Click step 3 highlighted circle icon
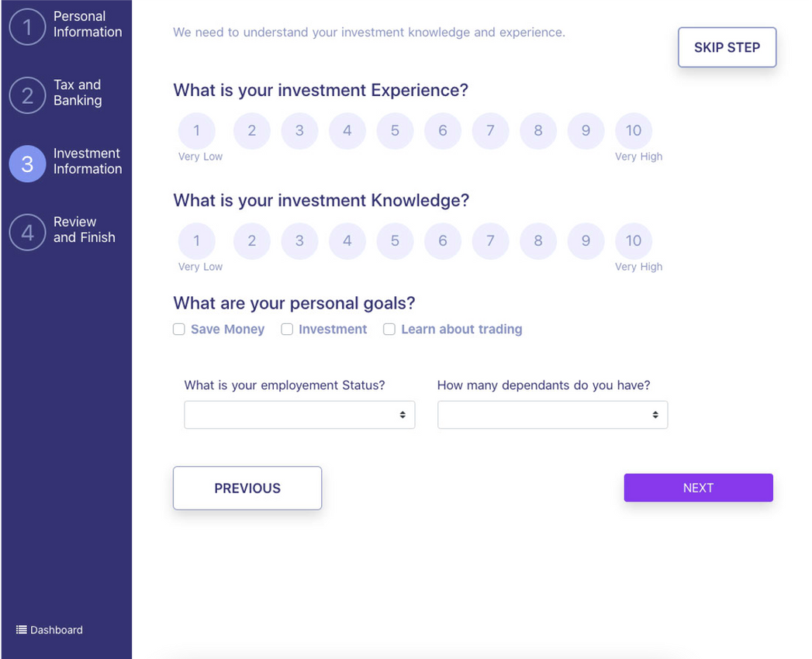This screenshot has height=659, width=812. [x=27, y=164]
